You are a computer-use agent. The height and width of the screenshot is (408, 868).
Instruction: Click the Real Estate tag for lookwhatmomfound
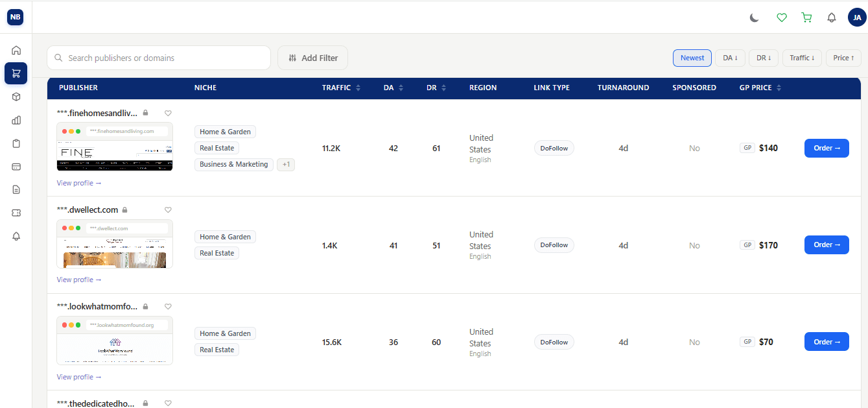217,350
